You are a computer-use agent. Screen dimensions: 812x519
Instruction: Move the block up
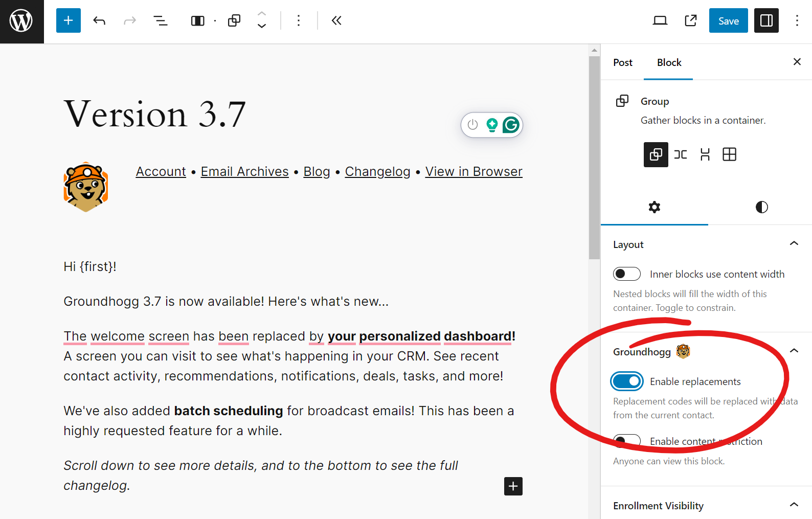coord(262,14)
